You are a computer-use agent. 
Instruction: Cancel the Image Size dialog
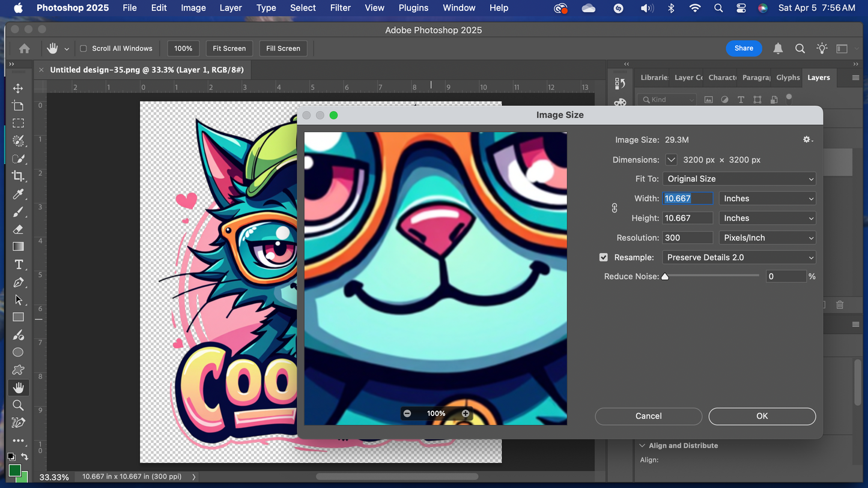click(649, 416)
